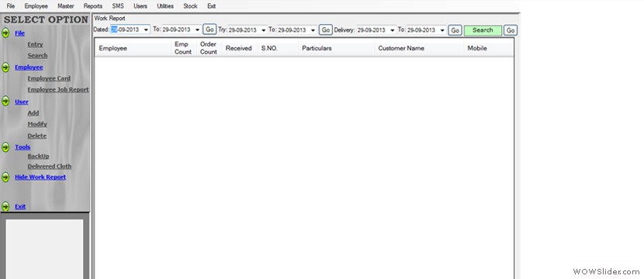Open the Users menu
This screenshot has height=279, width=644.
pyautogui.click(x=140, y=6)
